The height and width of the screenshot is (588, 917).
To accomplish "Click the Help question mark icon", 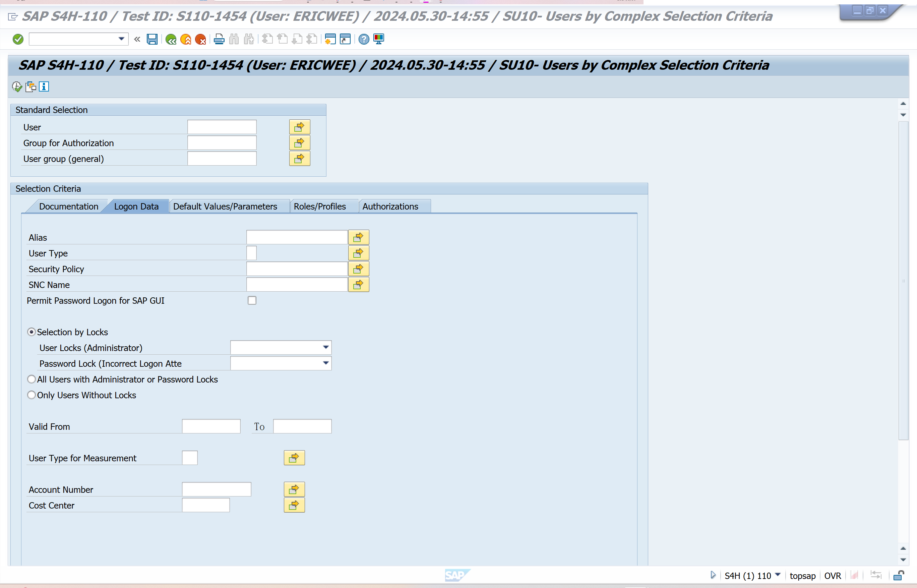I will coord(363,39).
